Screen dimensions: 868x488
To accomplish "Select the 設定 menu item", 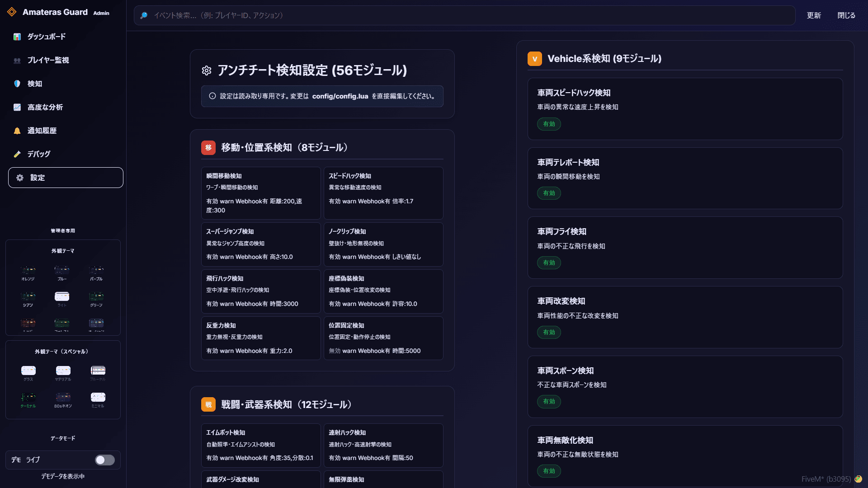I will click(66, 178).
